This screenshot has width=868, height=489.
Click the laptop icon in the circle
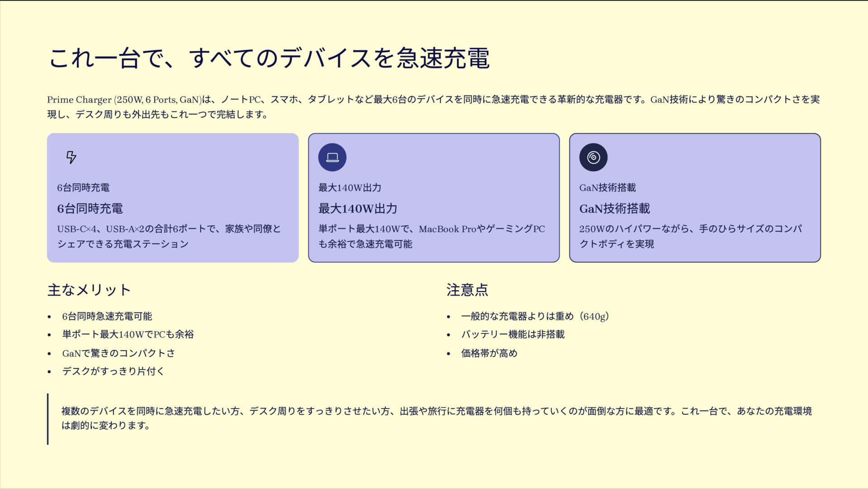coord(332,157)
